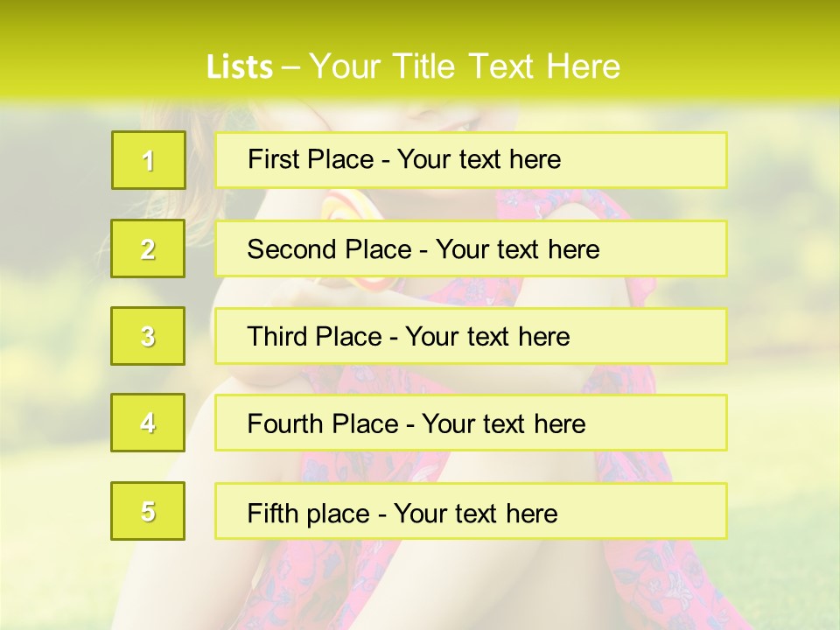Click the number 1 box
Image resolution: width=840 pixels, height=630 pixels.
(x=149, y=160)
